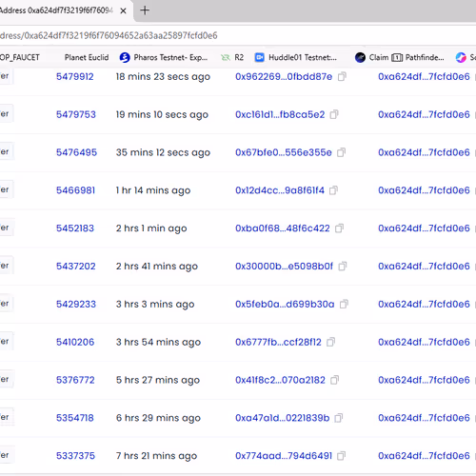Open block 5476495

(x=76, y=152)
